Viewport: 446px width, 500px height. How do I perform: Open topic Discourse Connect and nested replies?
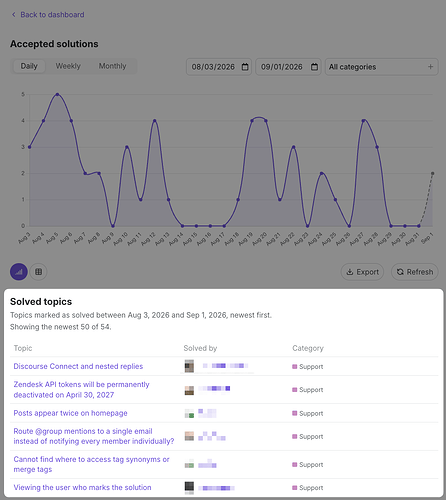click(78, 366)
